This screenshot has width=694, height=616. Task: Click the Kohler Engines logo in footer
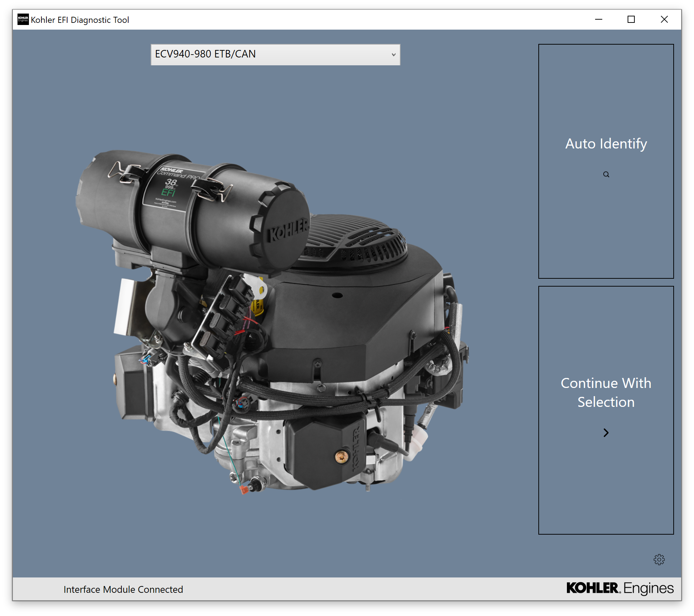620,588
